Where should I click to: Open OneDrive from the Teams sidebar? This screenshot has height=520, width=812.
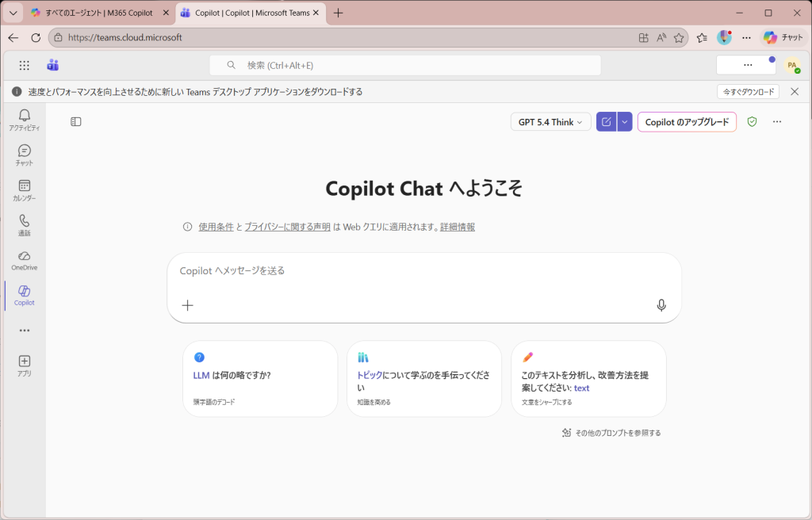(24, 259)
